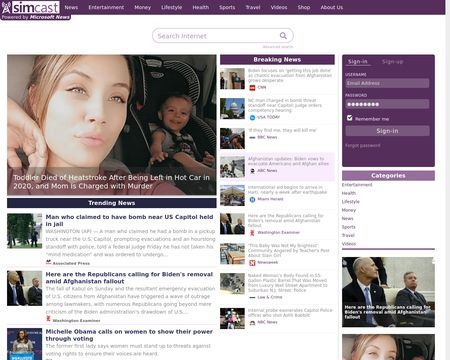450x360 pixels.
Task: Open the Lifestyle category link
Action: [x=351, y=202]
